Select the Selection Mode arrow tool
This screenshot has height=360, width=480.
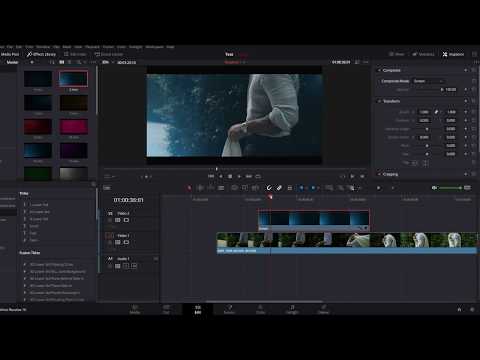pos(189,188)
